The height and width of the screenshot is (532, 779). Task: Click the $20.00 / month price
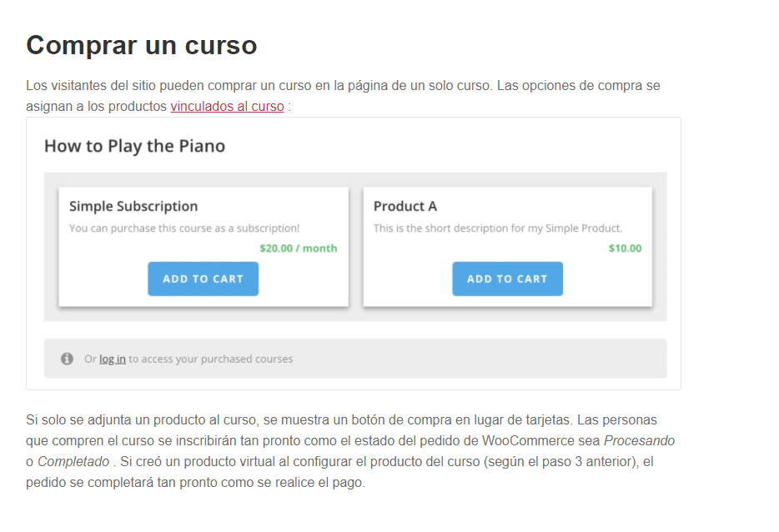click(298, 248)
